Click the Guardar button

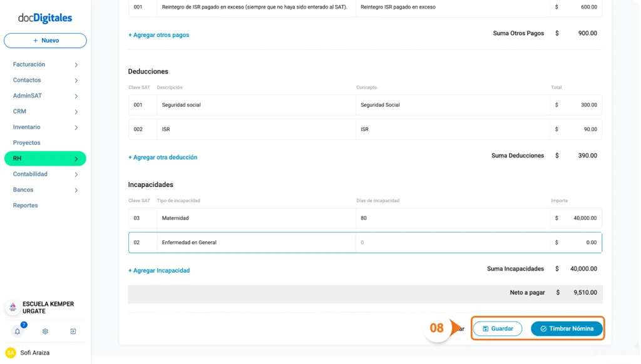click(x=498, y=328)
